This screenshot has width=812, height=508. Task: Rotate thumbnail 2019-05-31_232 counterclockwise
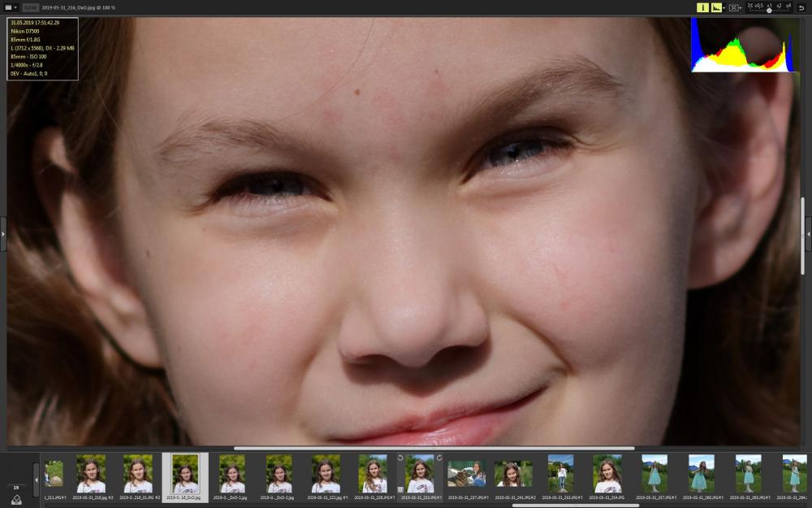[400, 458]
